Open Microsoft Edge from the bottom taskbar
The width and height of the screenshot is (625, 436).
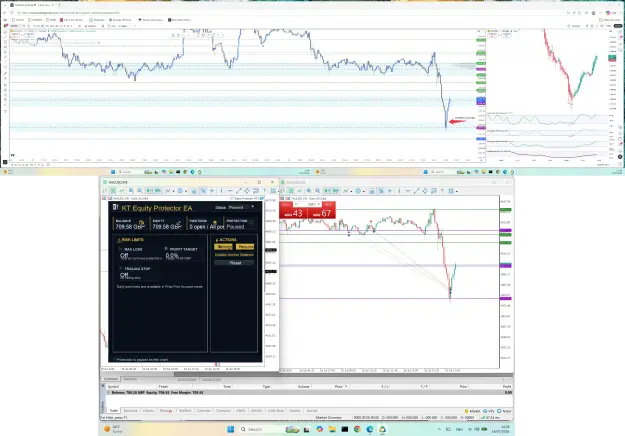click(x=370, y=429)
